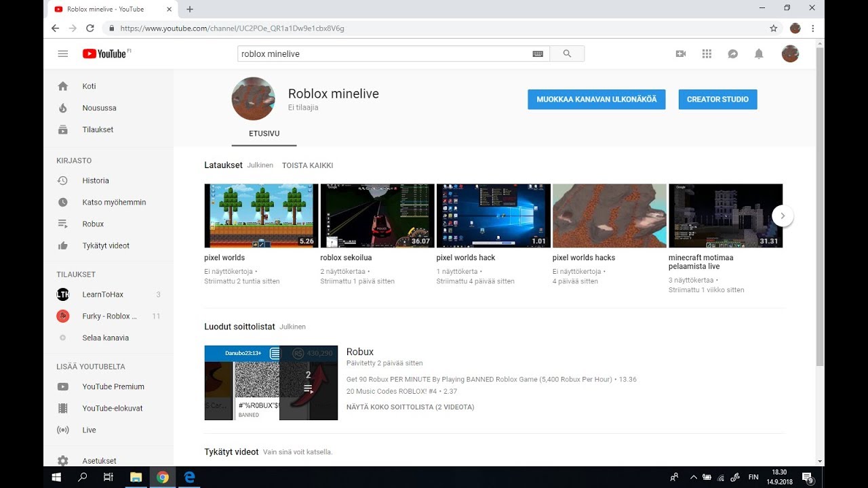Open Furky - Roblox subscription channel

(x=108, y=316)
